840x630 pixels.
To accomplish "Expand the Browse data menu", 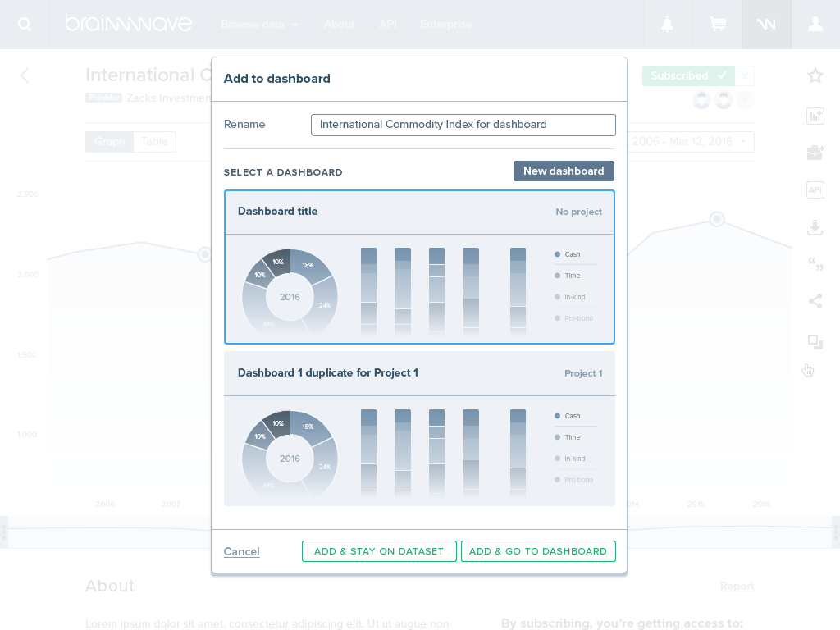I will point(259,24).
